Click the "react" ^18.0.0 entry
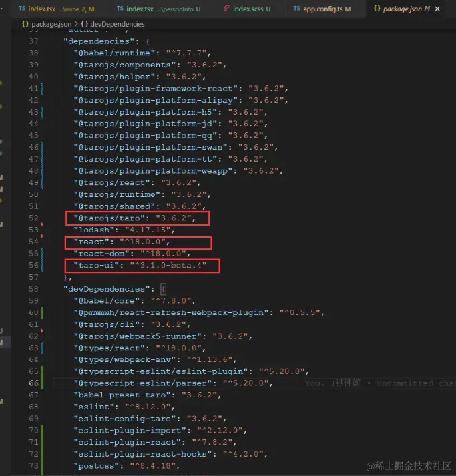 (121, 242)
